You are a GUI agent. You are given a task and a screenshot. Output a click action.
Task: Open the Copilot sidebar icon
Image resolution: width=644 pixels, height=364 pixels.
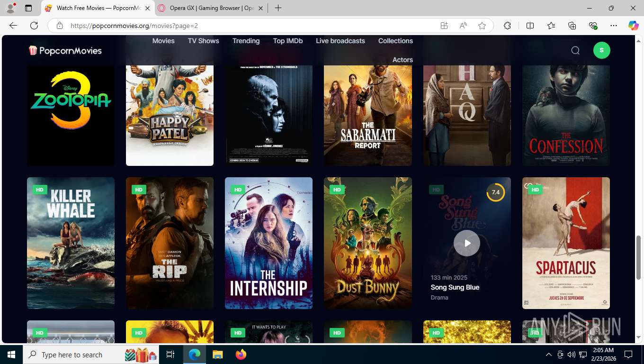pos(634,26)
